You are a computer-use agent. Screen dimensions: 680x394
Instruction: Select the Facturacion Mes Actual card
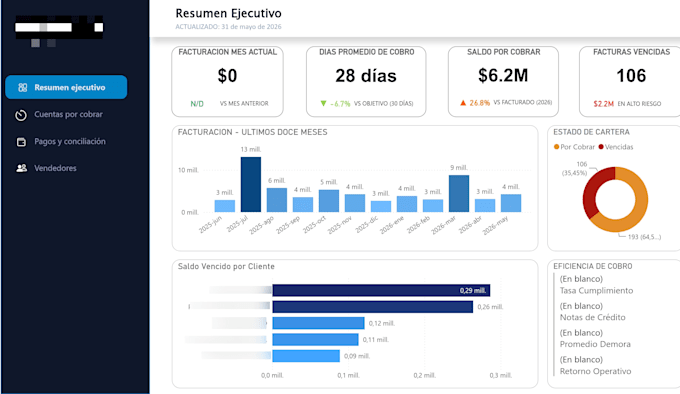(x=227, y=81)
